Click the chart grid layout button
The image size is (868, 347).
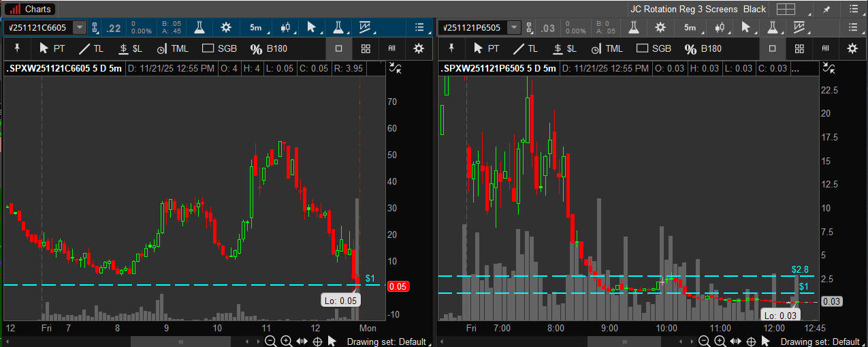(x=786, y=10)
